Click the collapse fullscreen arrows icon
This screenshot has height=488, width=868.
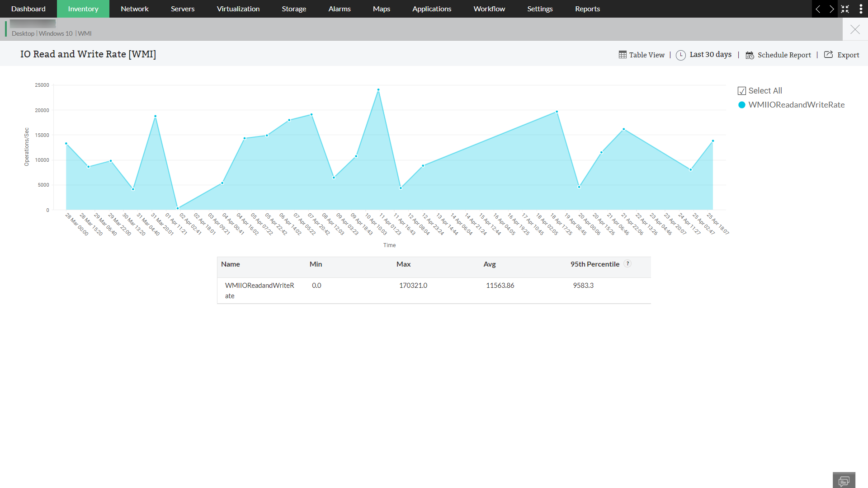click(x=845, y=9)
